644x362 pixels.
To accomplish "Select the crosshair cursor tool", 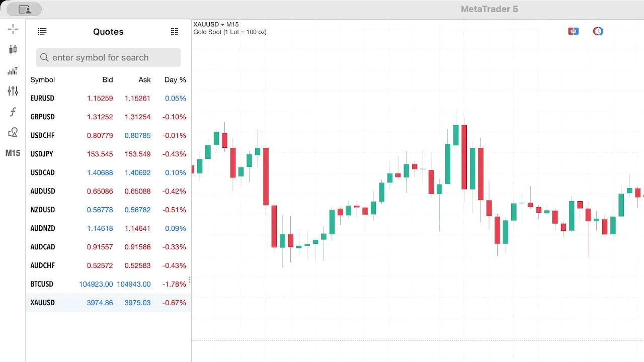I will click(13, 29).
